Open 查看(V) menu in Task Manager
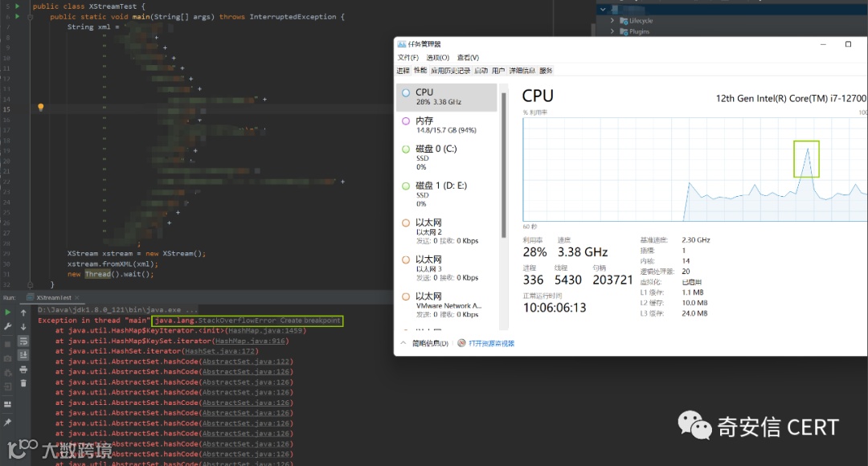868x466 pixels. point(468,58)
